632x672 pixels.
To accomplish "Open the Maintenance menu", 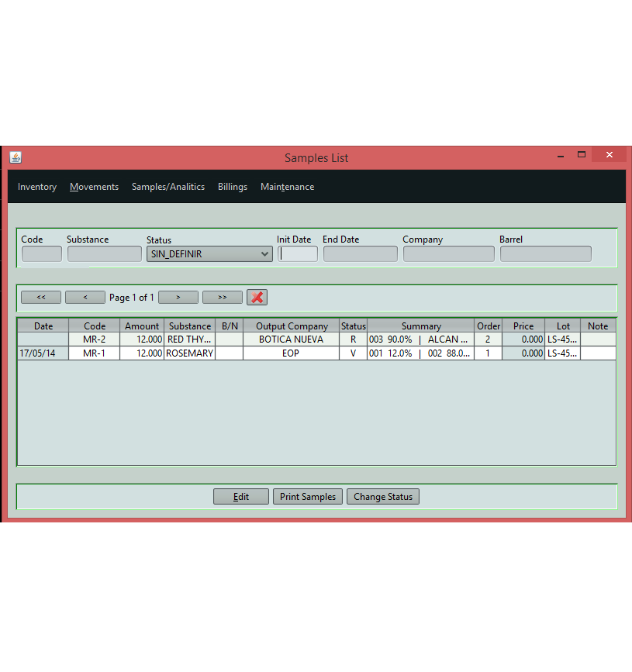I will (x=287, y=187).
